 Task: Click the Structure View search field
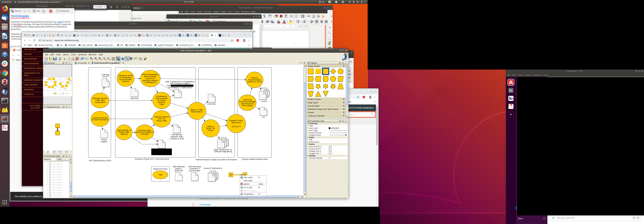(53, 159)
